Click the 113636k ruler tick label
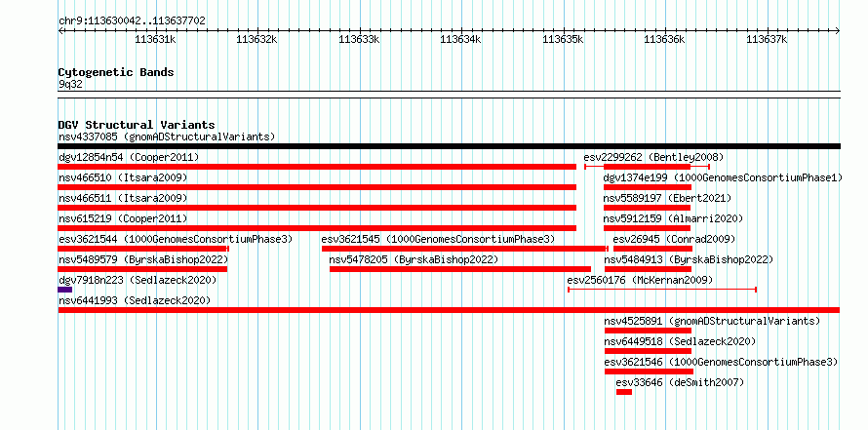The image size is (868, 430). [665, 39]
